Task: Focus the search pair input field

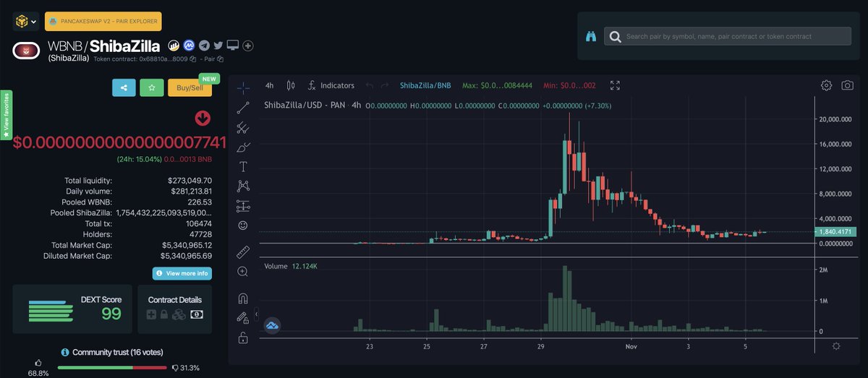Action: click(x=728, y=36)
